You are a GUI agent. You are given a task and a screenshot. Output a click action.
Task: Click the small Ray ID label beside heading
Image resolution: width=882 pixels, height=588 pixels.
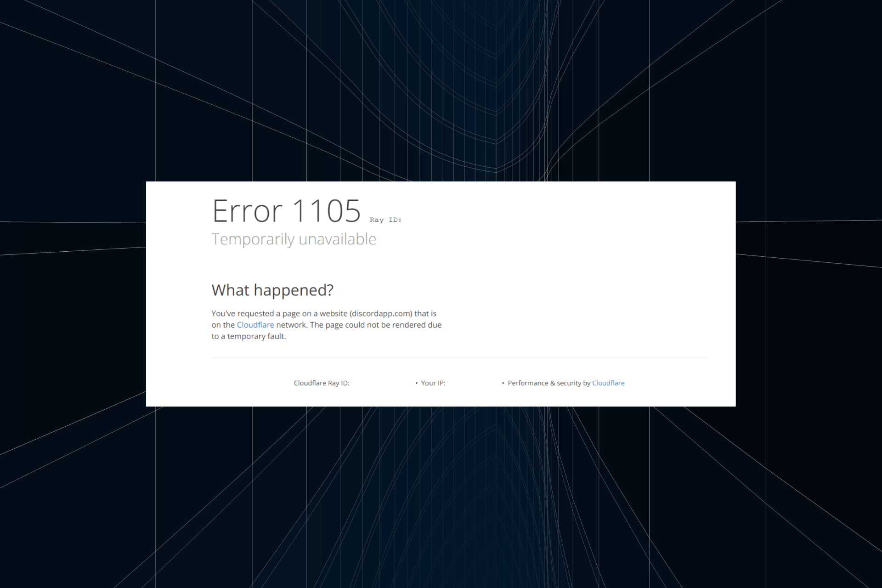[x=385, y=220]
